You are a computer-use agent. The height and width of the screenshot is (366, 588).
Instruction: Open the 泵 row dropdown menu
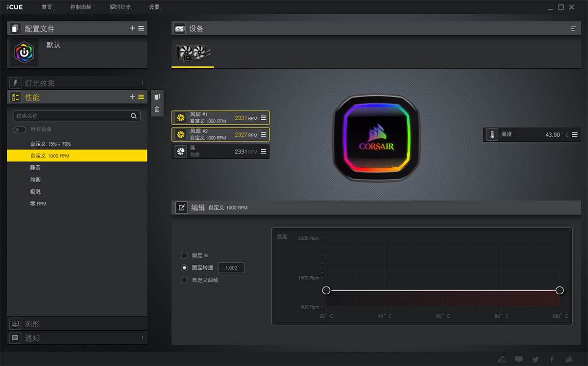coord(264,152)
